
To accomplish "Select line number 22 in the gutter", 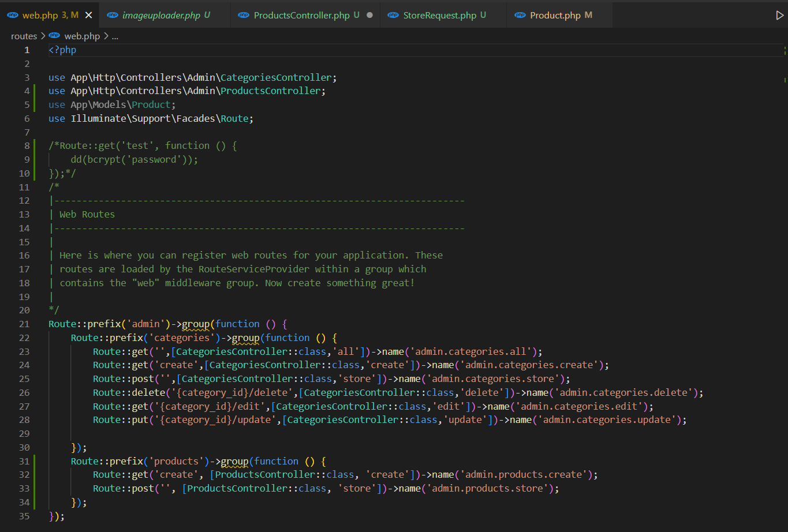I will pos(24,338).
